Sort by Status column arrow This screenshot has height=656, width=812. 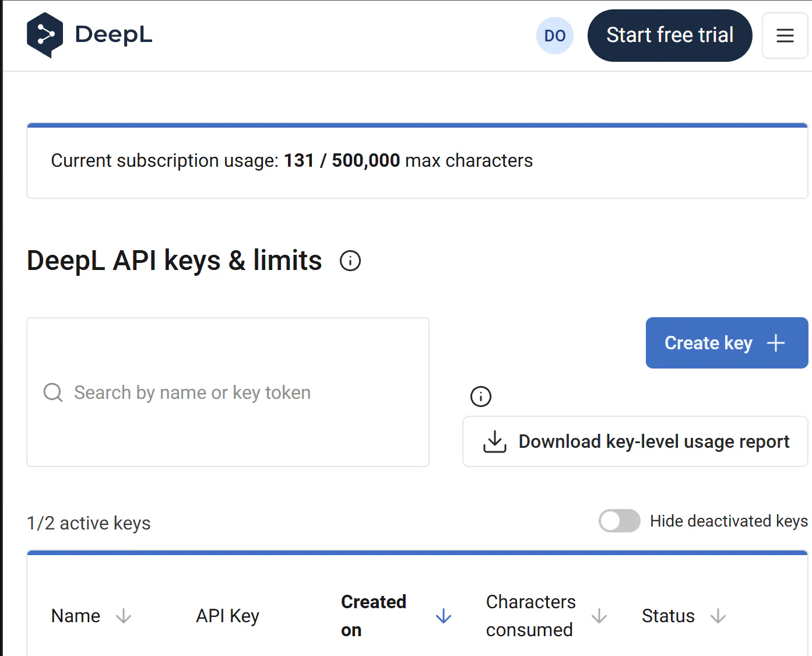pyautogui.click(x=718, y=616)
